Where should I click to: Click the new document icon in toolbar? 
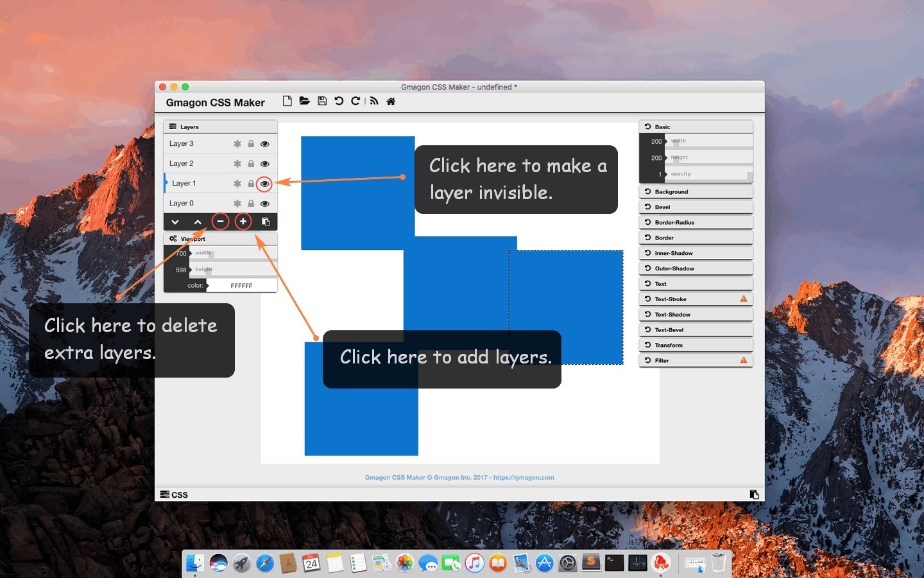pos(287,101)
